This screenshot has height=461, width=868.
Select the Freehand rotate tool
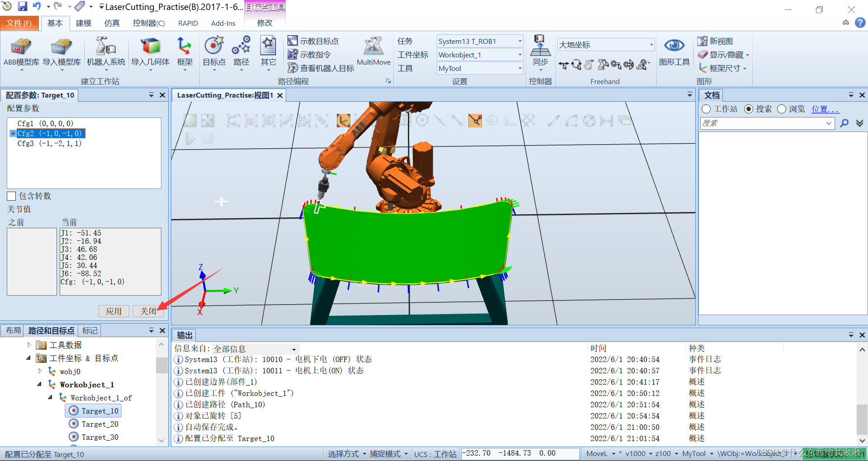(576, 65)
